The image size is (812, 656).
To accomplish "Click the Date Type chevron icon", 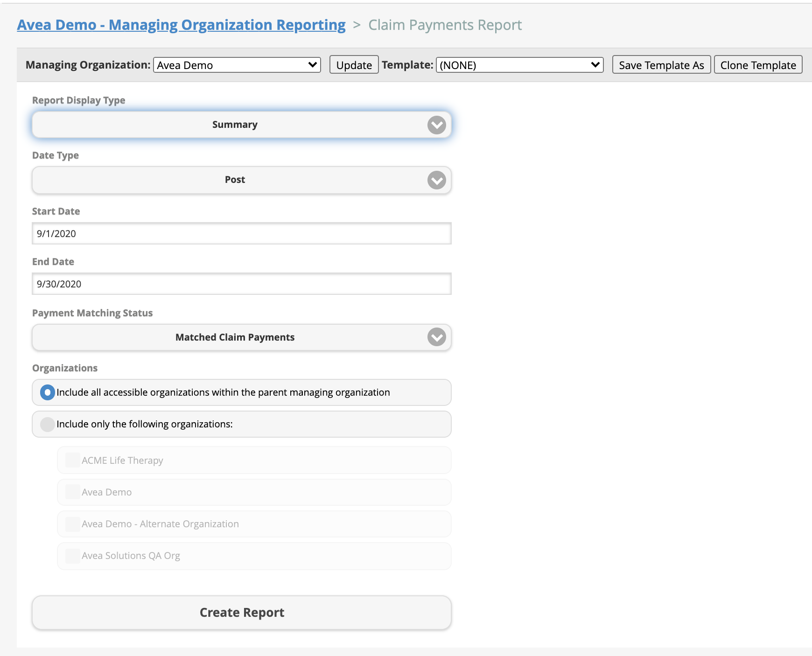I will click(x=436, y=180).
